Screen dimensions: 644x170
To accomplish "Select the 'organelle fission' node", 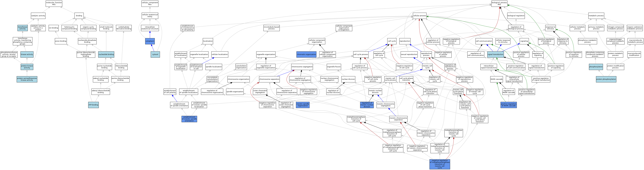I will [334, 67].
